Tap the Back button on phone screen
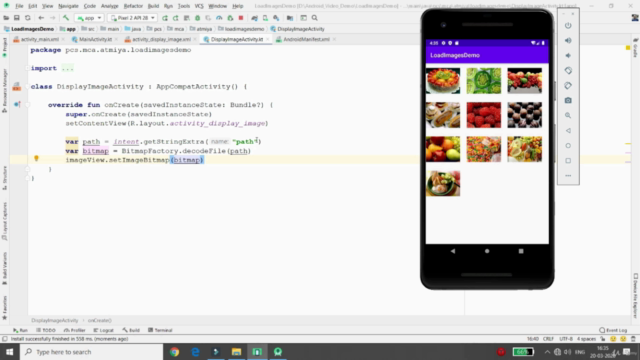Viewport: 640px width, 360px height. coord(453,251)
